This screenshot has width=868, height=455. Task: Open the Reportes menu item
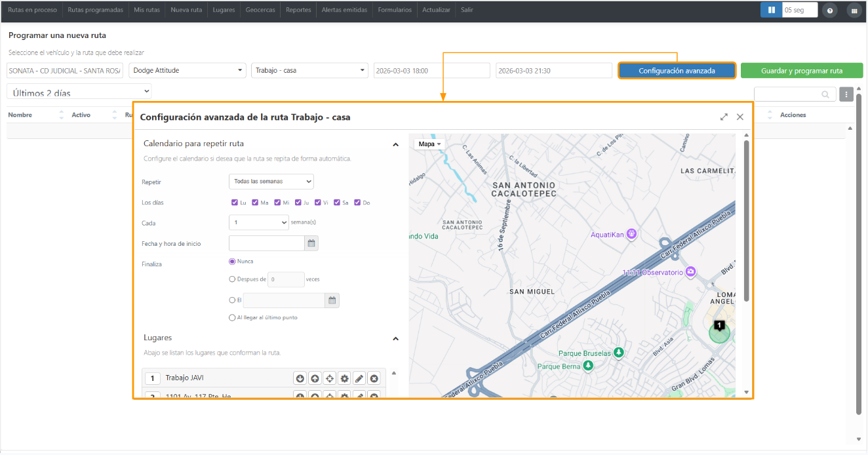pos(298,10)
